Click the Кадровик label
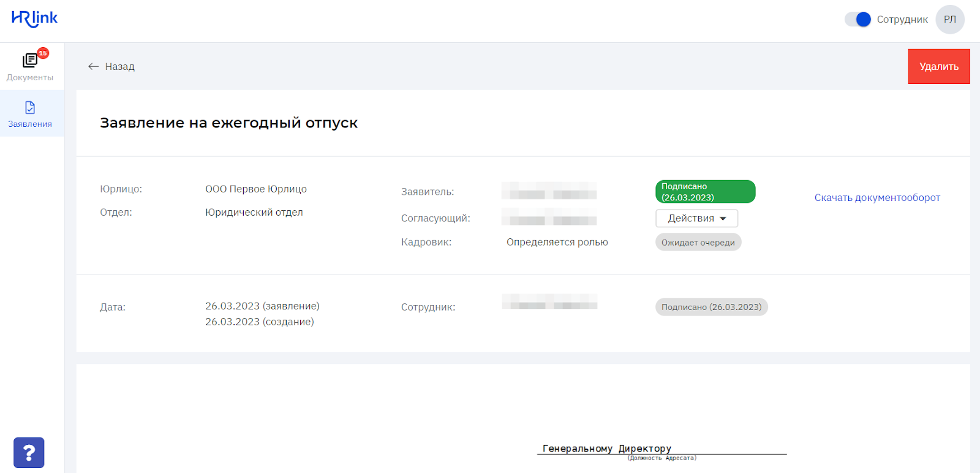Viewport: 980px width, 473px height. [x=426, y=243]
